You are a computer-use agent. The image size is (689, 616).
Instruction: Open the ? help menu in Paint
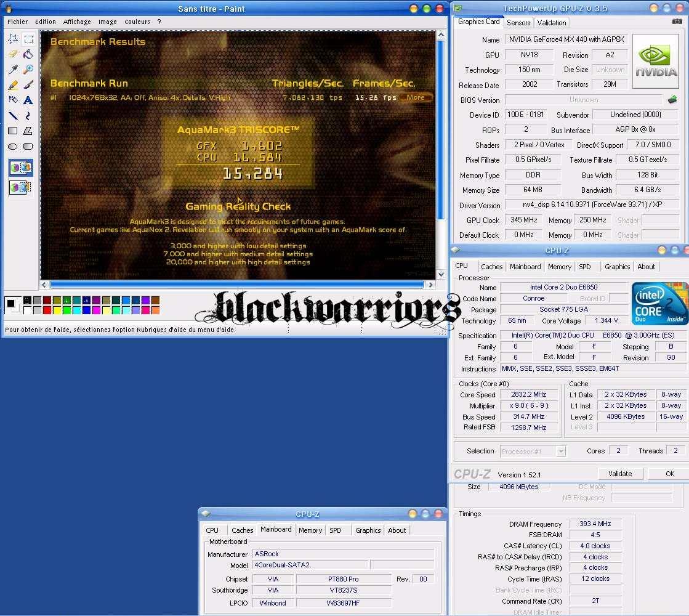click(x=159, y=22)
